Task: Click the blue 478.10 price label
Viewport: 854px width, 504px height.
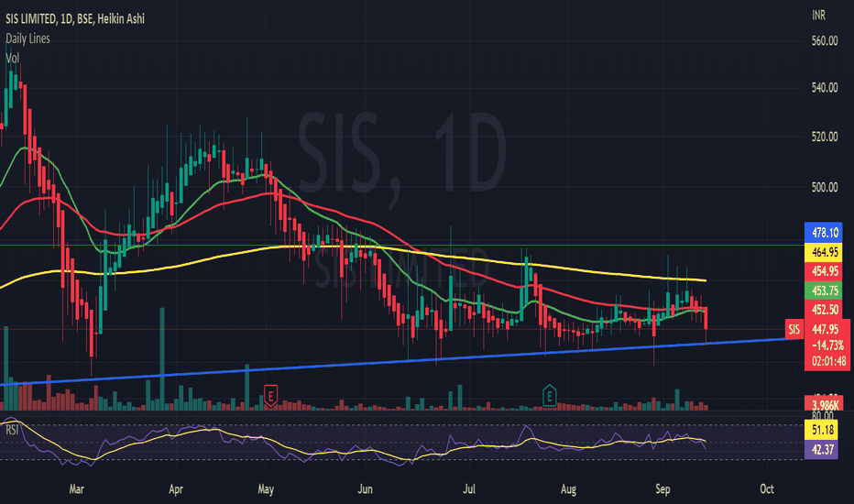Action: (823, 233)
